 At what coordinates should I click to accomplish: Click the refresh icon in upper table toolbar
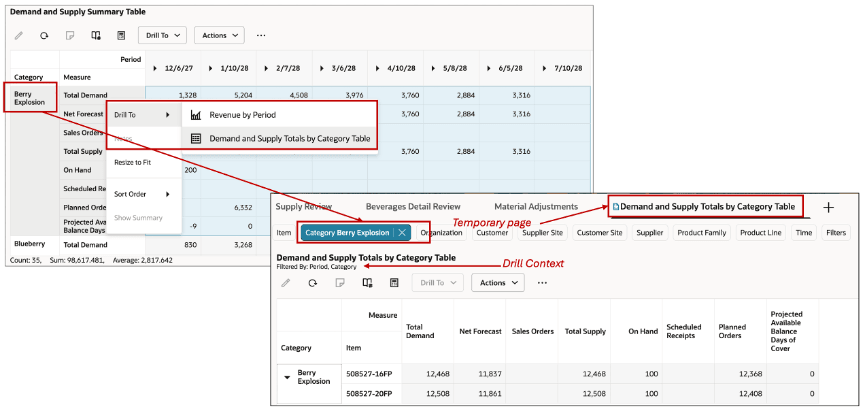coord(44,35)
